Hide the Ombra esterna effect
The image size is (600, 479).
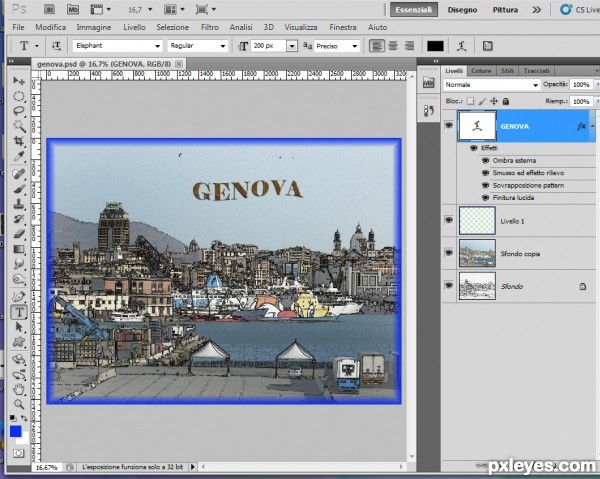(485, 160)
